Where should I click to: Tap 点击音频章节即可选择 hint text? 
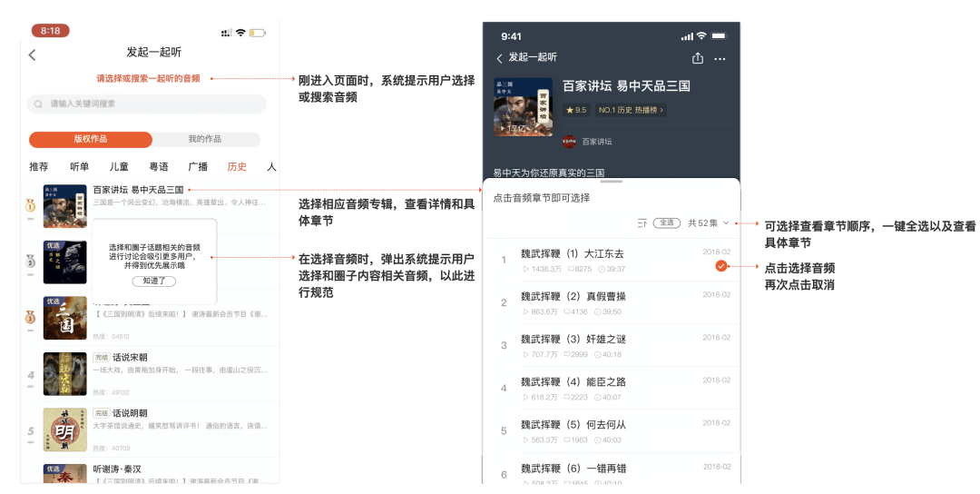tap(541, 198)
